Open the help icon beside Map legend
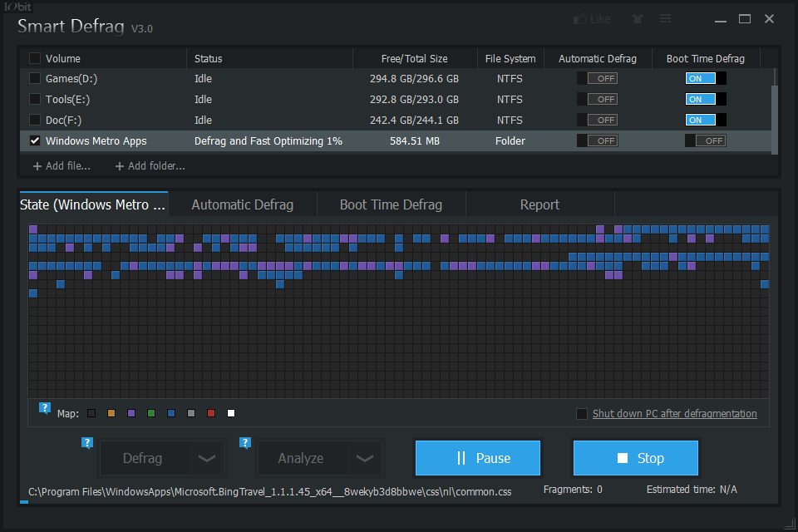 point(45,408)
